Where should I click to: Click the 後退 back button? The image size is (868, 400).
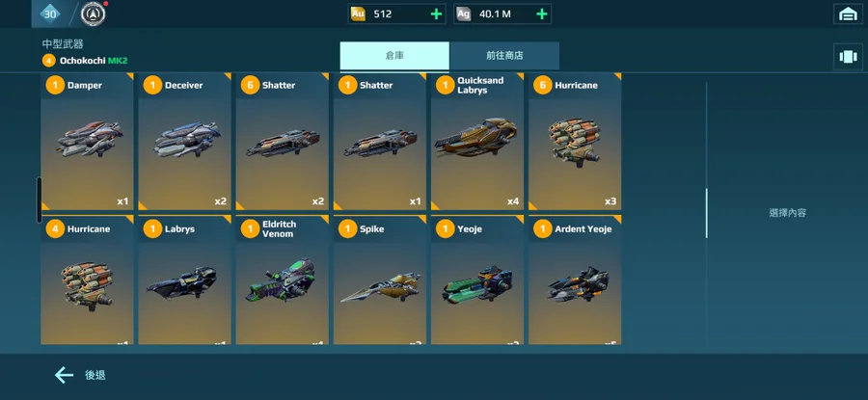[95, 375]
